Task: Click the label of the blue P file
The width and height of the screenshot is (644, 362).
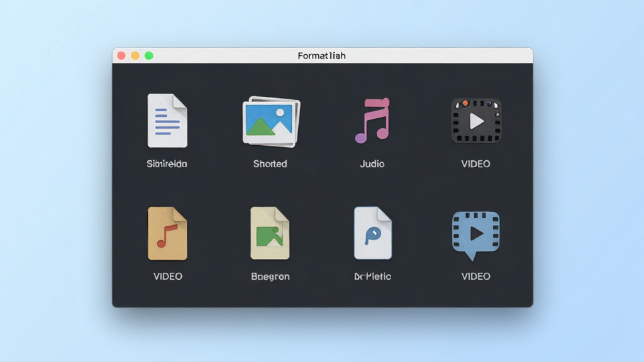Action: [372, 277]
